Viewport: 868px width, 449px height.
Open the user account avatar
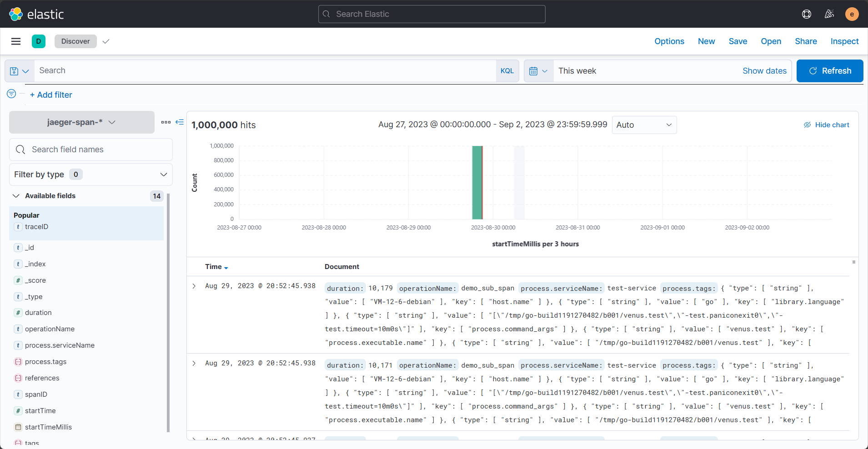coord(852,14)
